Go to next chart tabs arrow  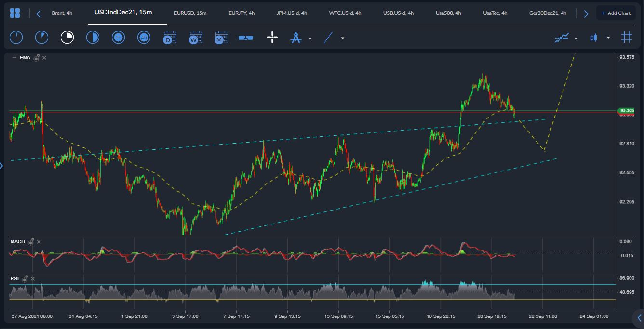pyautogui.click(x=586, y=13)
